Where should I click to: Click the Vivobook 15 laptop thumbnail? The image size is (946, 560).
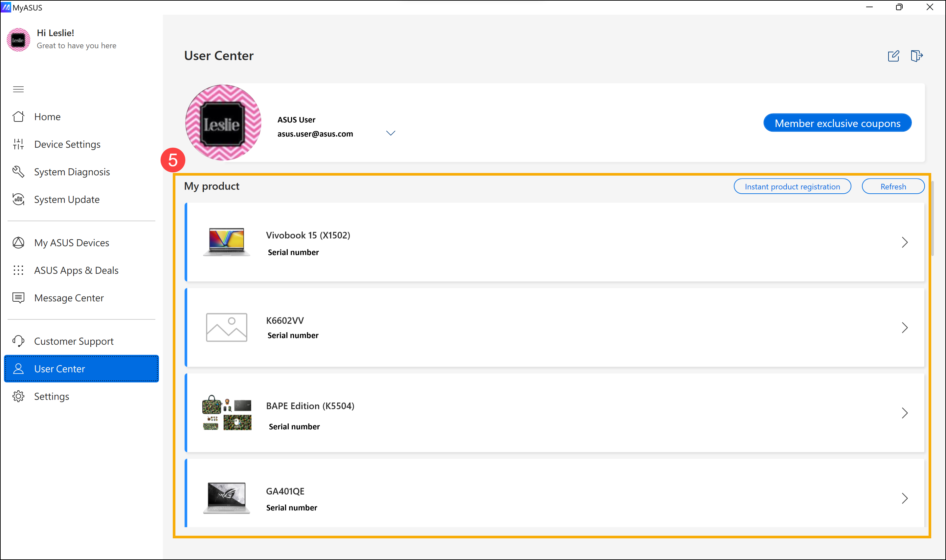pos(227,242)
